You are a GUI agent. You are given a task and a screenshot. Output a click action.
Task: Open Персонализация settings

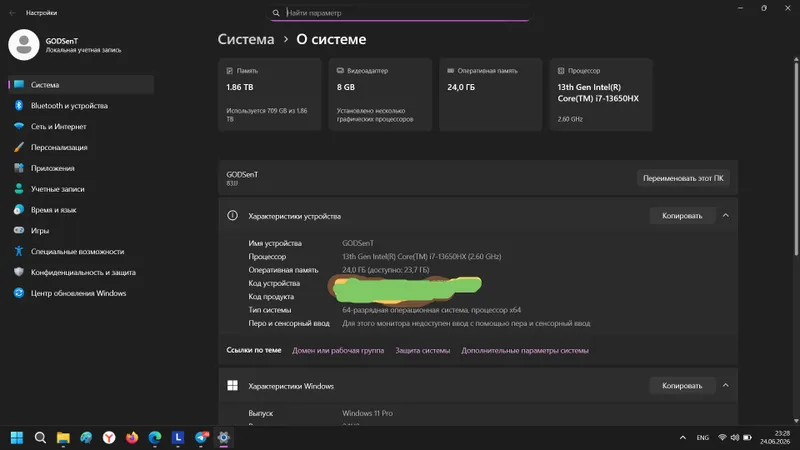[x=81, y=147]
